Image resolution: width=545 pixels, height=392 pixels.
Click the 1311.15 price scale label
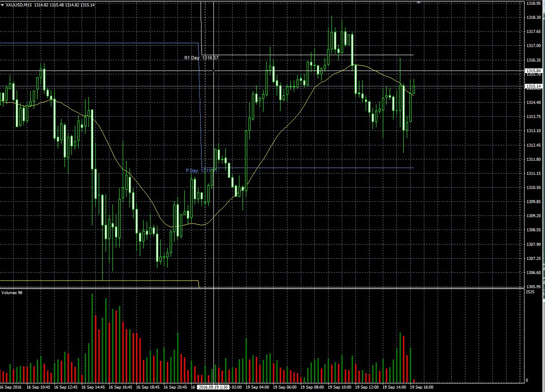(x=533, y=174)
